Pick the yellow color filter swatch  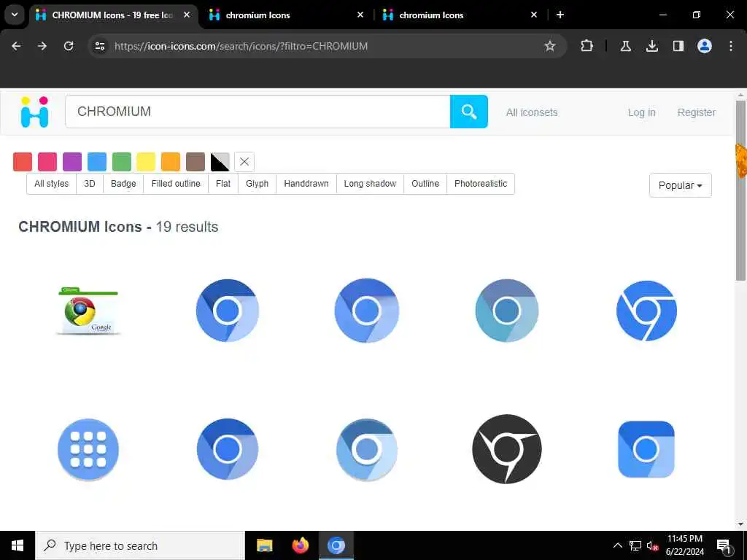[146, 162]
